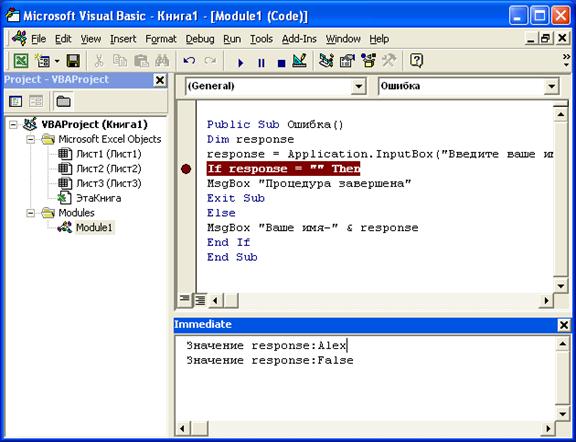Pause execution with the Break icon
The height and width of the screenshot is (442, 576).
[261, 63]
